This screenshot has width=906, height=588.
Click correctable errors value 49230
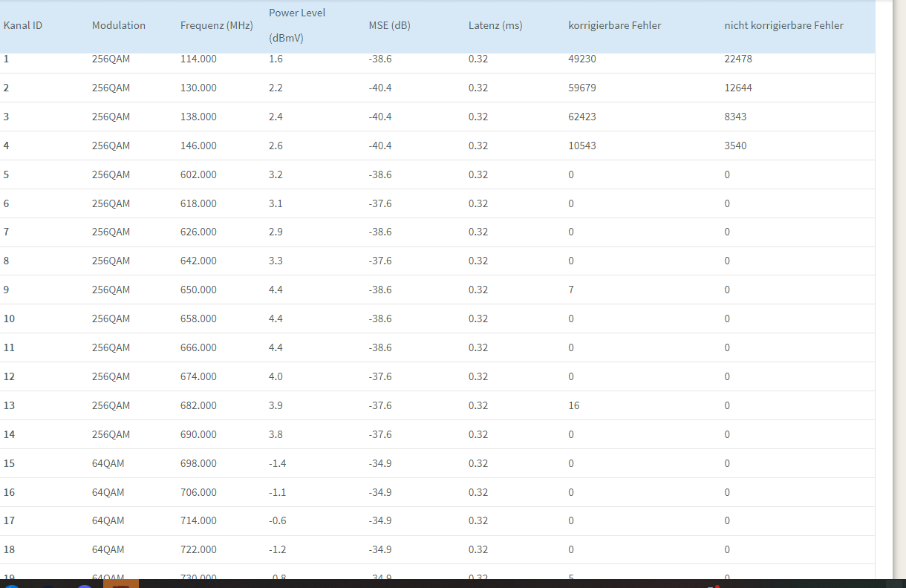pyautogui.click(x=582, y=59)
